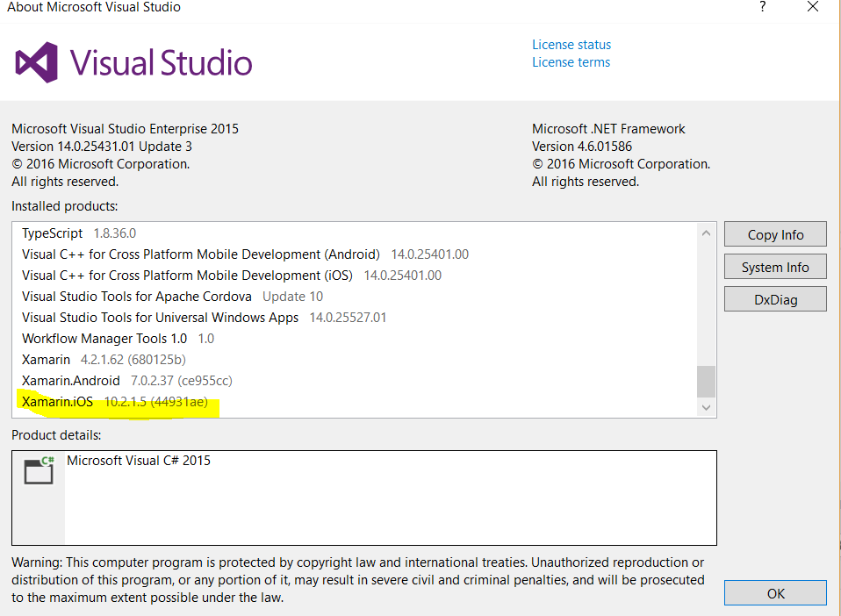The width and height of the screenshot is (841, 616).
Task: Select Visual C++ Cross Platform Mobile (Android) row
Action: [354, 254]
